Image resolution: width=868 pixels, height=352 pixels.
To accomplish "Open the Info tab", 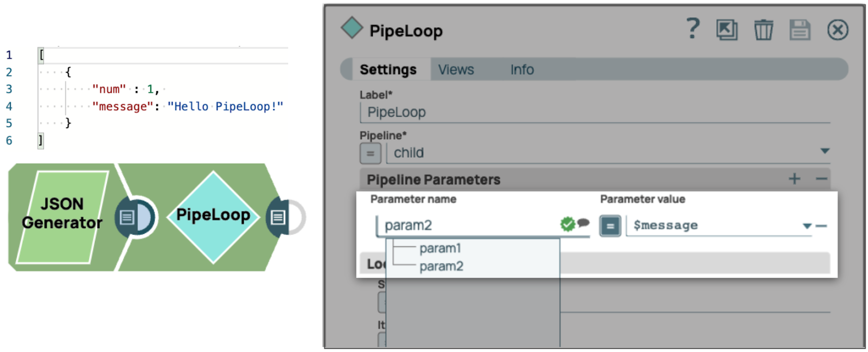I will pos(522,70).
